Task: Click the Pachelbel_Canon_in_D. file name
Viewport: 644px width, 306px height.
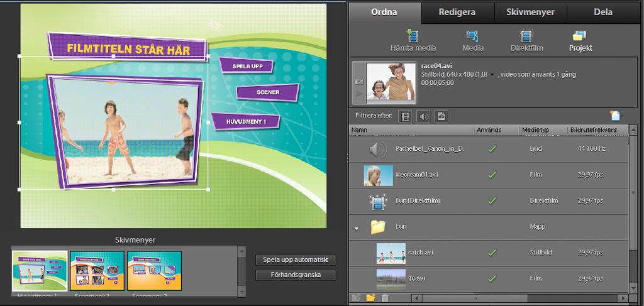Action: point(430,149)
